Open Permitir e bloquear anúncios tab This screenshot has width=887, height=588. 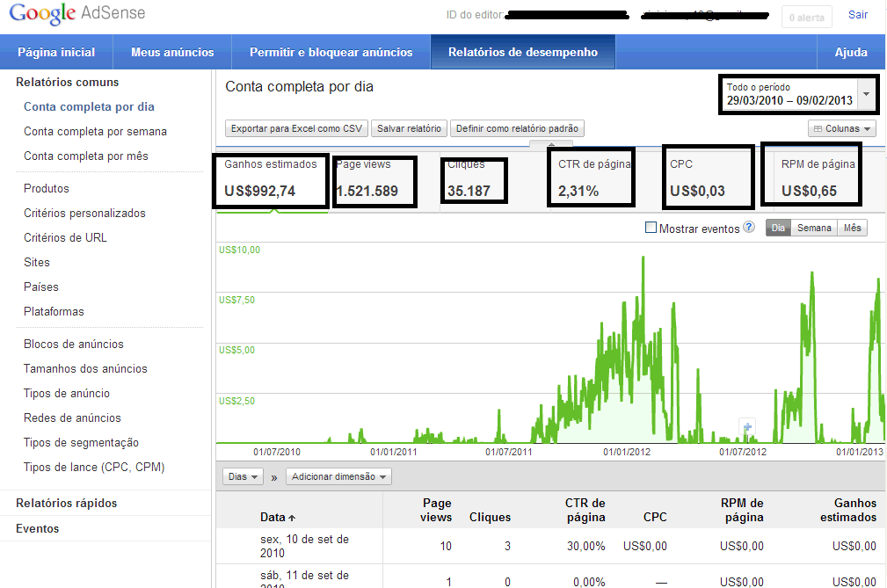(331, 52)
